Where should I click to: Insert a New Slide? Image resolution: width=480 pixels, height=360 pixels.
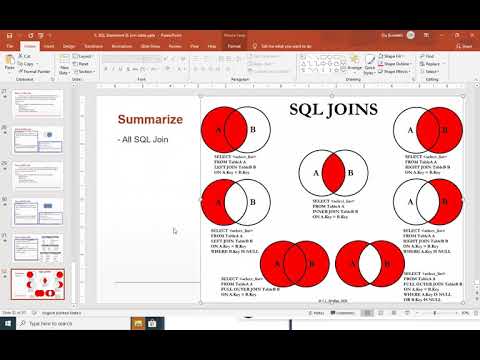(x=64, y=65)
